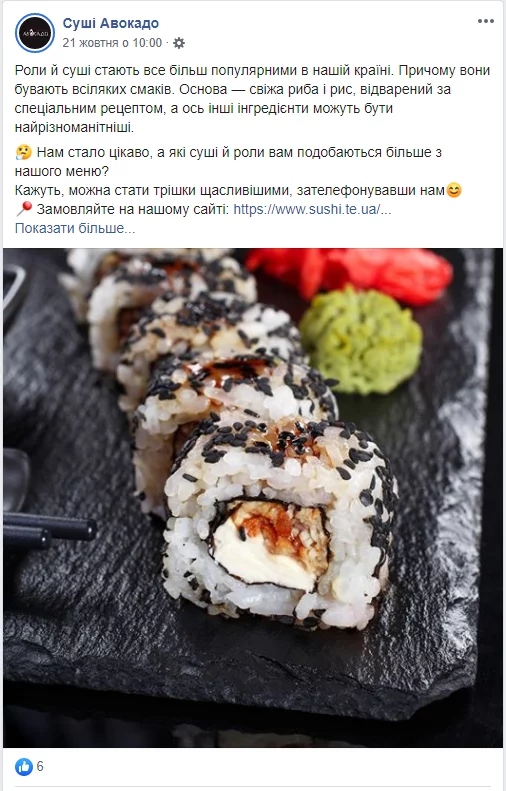Click the timestamp 21 жовтня о 10:00
Screen dimensions: 506x791
[112, 43]
